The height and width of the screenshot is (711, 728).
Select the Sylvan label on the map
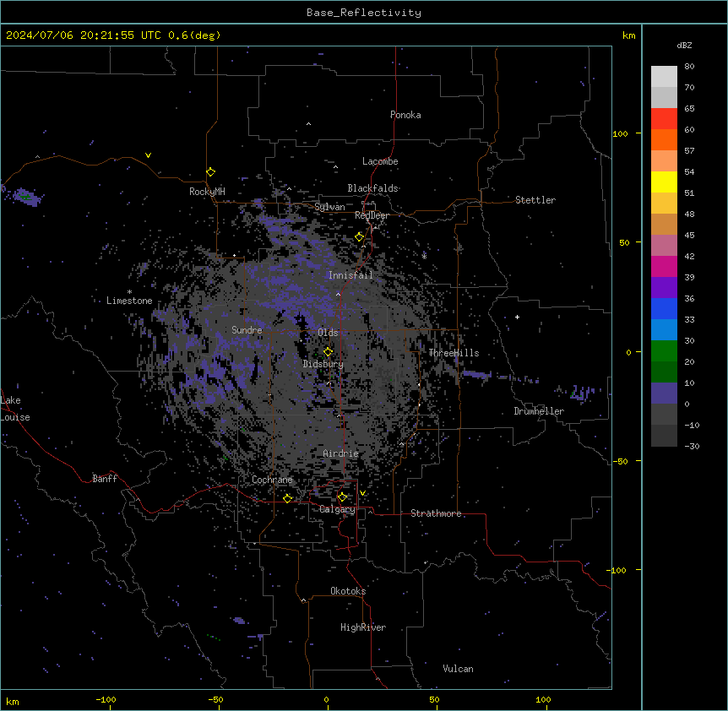click(329, 207)
